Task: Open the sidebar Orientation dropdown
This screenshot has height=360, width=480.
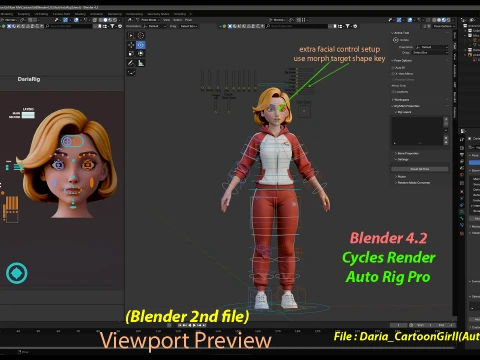Action: point(431,47)
